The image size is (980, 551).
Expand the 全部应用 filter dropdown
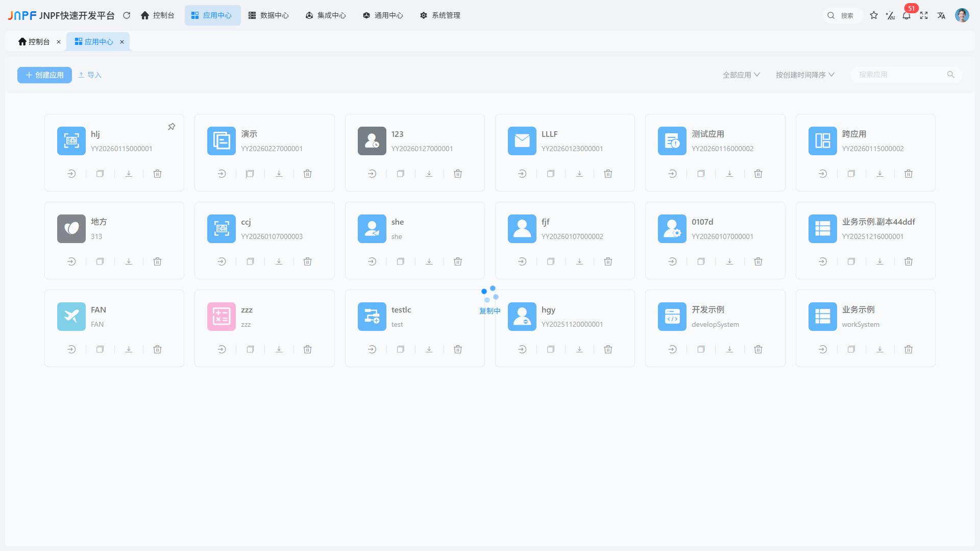741,75
